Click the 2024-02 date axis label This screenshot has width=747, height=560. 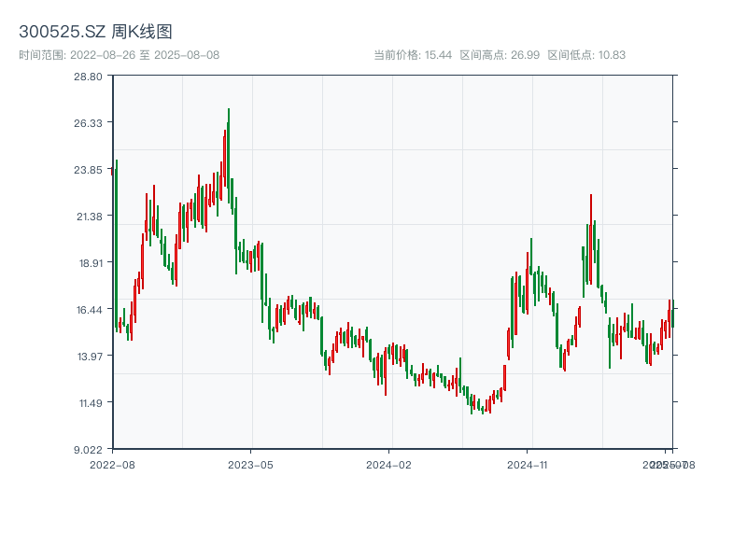[388, 464]
